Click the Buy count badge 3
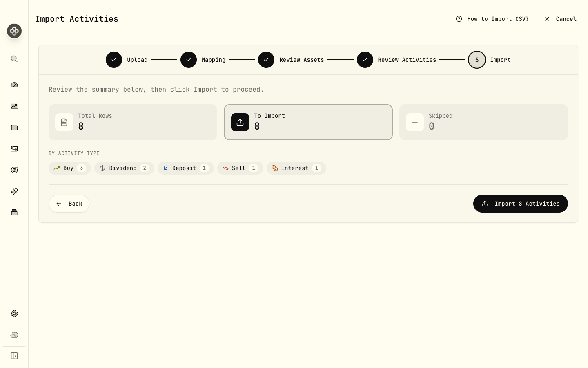Screen dimensions: 588x368 click(81, 168)
